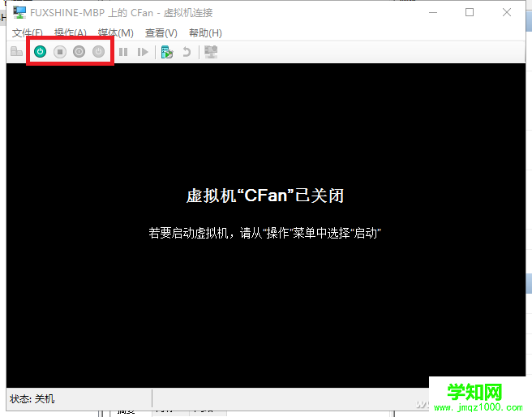This screenshot has height=417, width=532.
Task: Click the 虚拟机"CFan"已关闭 message
Action: tap(265, 196)
